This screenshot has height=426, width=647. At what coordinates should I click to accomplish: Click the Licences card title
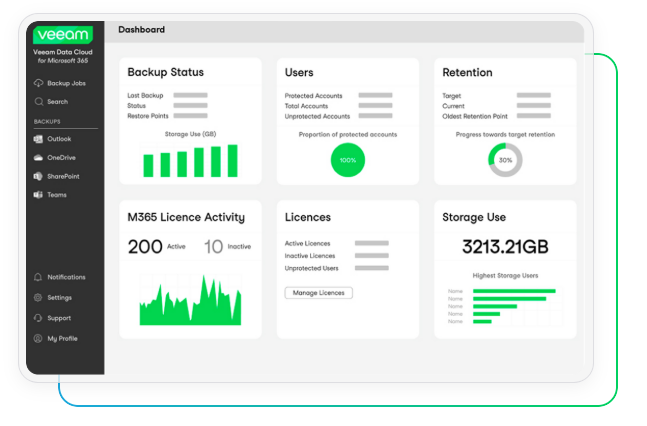(x=308, y=217)
